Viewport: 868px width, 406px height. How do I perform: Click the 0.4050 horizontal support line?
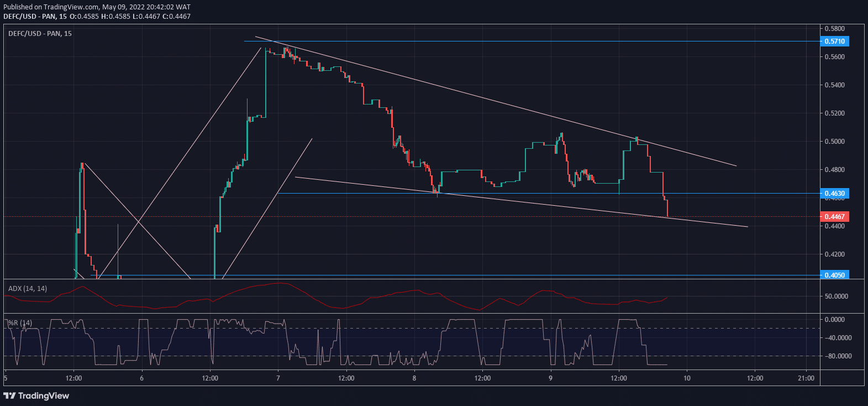tap(455, 275)
